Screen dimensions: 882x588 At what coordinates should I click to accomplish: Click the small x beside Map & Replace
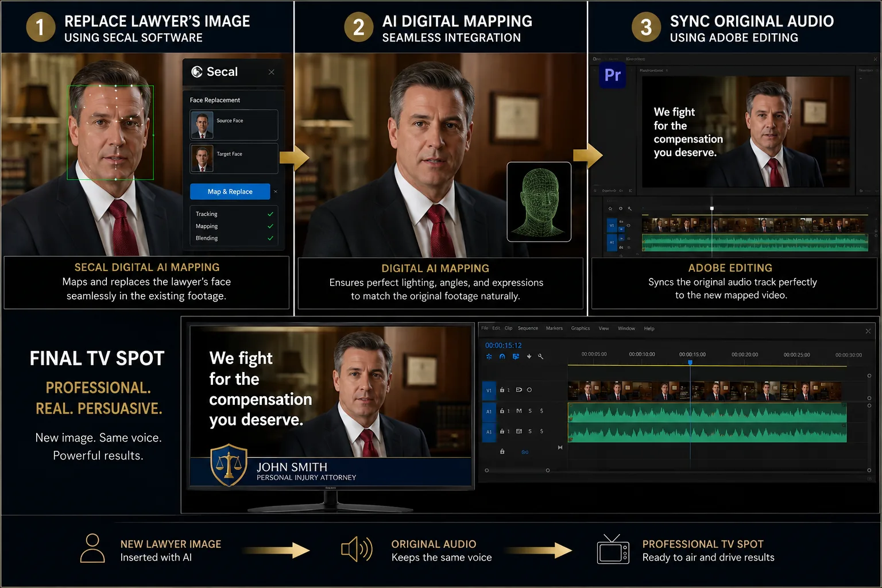276,192
